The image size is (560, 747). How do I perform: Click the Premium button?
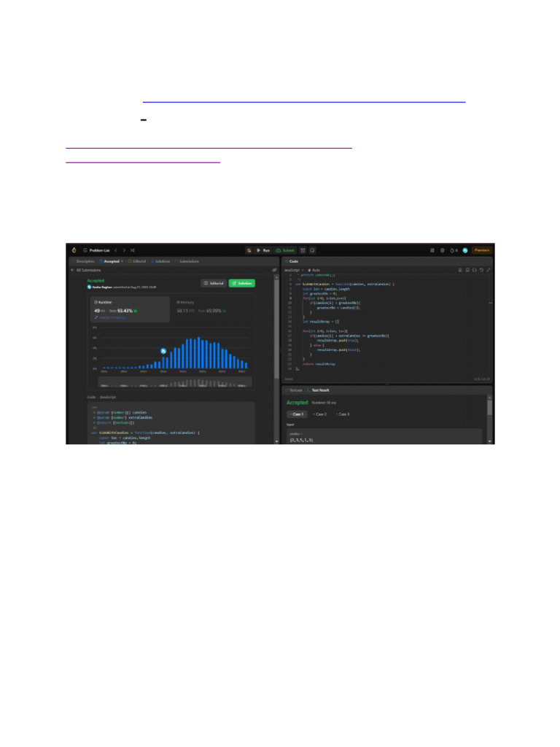click(x=482, y=250)
